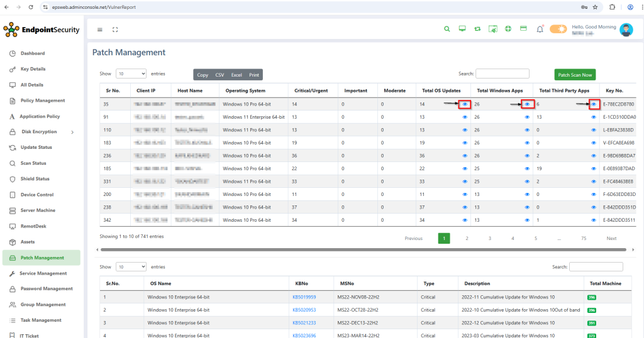
Task: Click the green refresh arrows icon
Action: point(477,29)
